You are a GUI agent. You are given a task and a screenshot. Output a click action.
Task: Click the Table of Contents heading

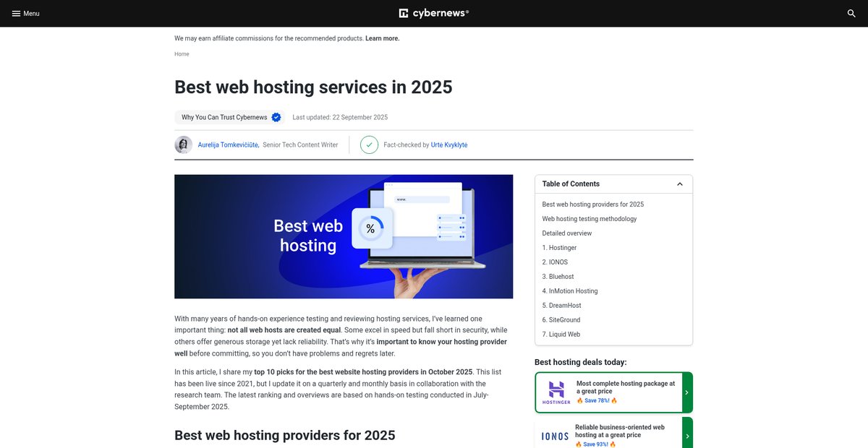pos(571,184)
